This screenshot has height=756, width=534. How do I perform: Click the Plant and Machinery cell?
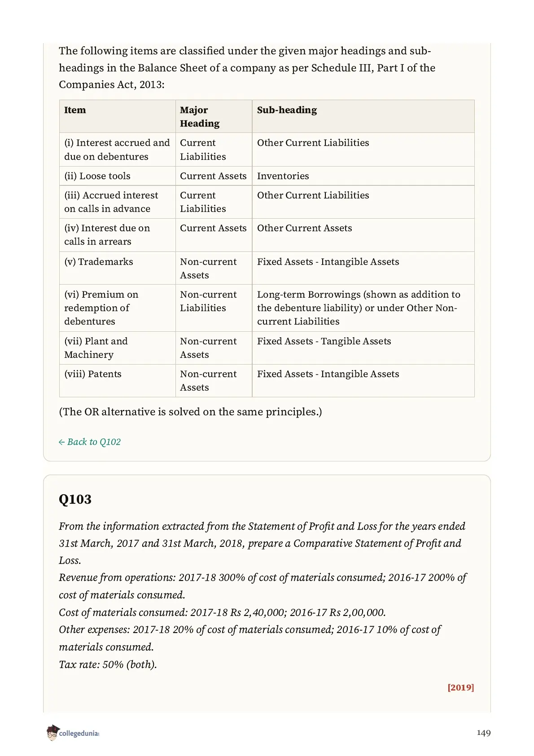pos(118,348)
